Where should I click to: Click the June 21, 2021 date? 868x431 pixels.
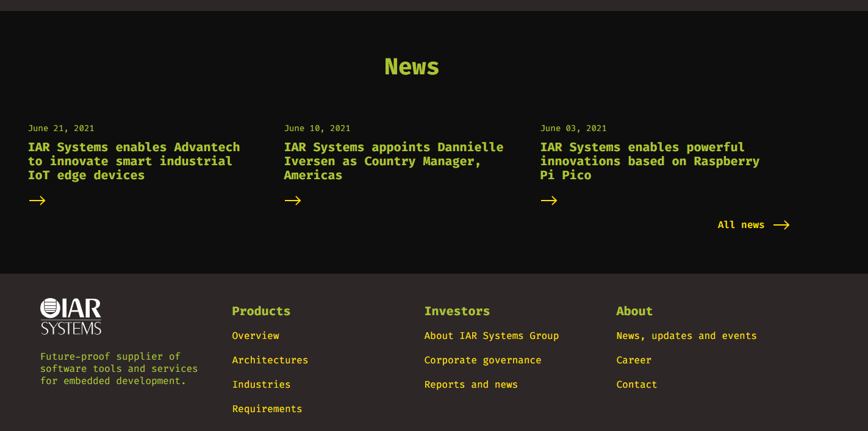[x=61, y=128]
